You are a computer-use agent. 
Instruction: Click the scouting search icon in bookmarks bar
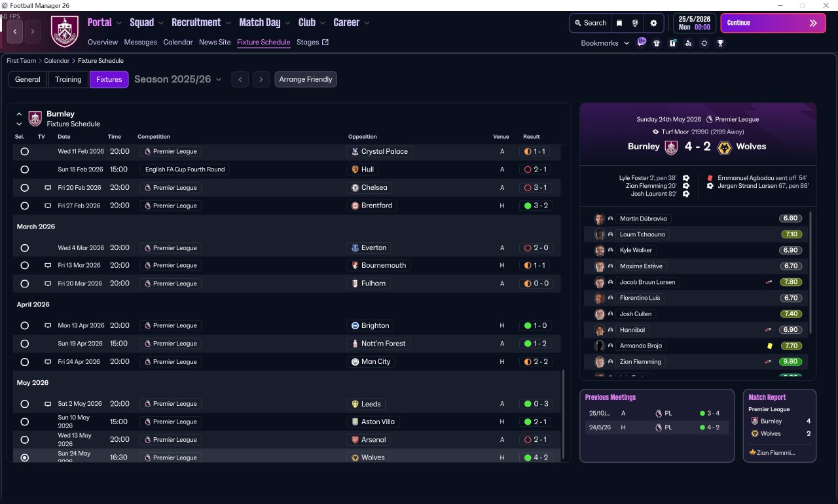click(x=688, y=43)
